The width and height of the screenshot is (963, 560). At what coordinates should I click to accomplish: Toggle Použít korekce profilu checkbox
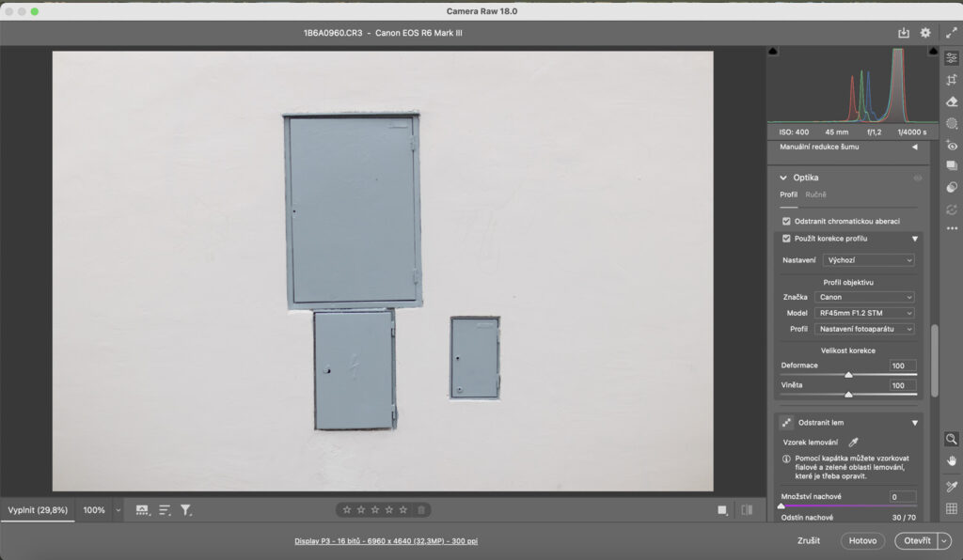coord(786,239)
